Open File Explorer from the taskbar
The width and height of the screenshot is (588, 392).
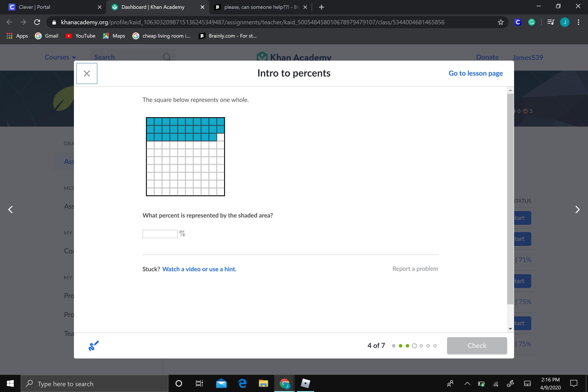[x=263, y=383]
